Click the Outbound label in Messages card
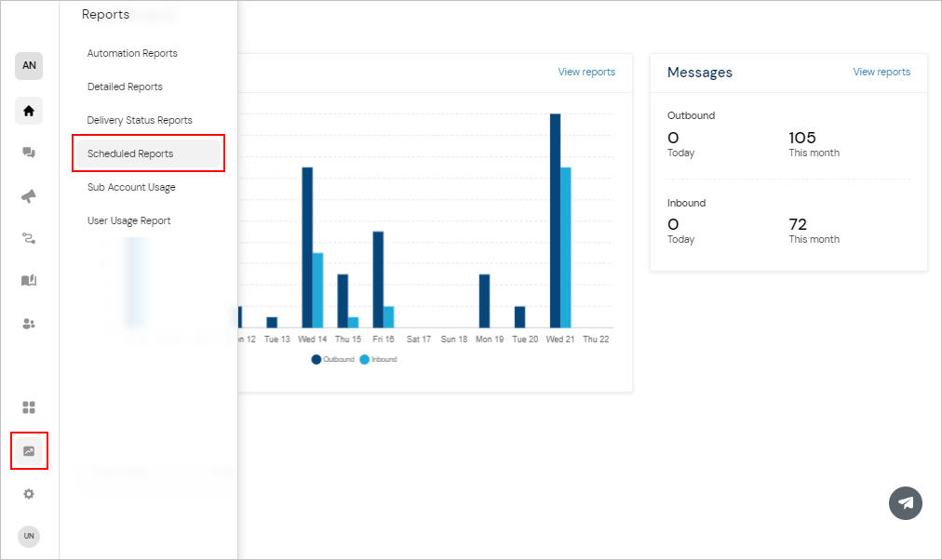942x560 pixels. coord(691,115)
